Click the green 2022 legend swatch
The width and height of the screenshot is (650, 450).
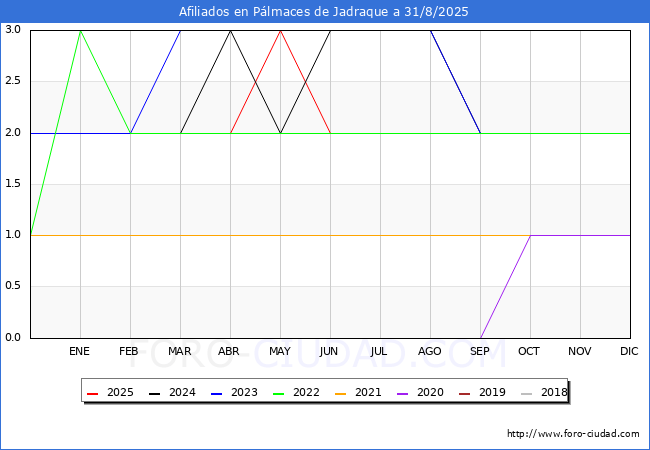point(279,394)
